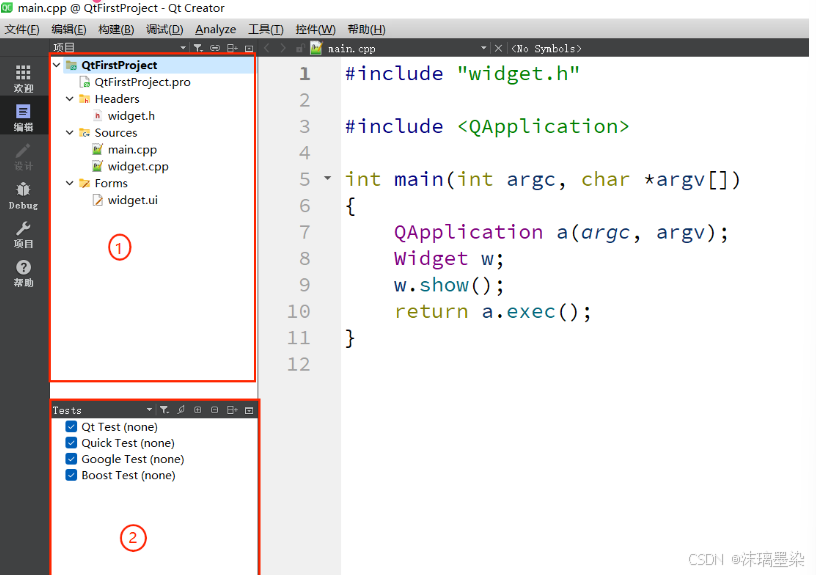Open the 工具(T) menu
816x575 pixels.
click(265, 29)
